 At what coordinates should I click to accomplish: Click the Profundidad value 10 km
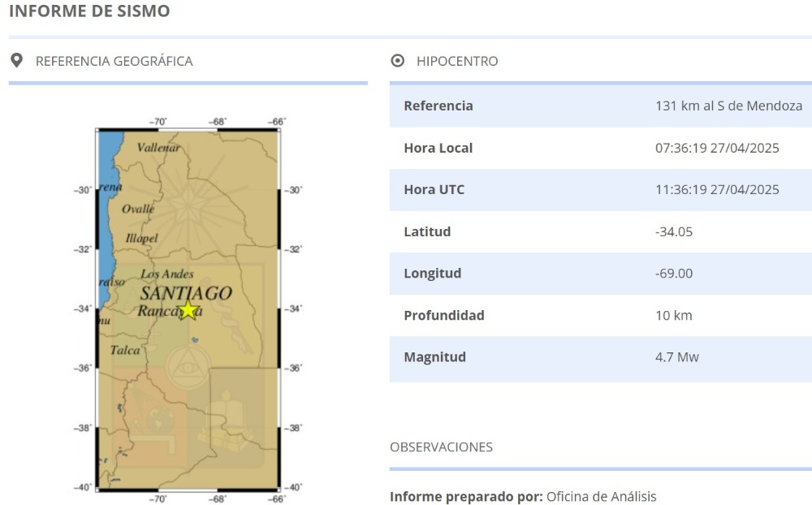(x=674, y=315)
